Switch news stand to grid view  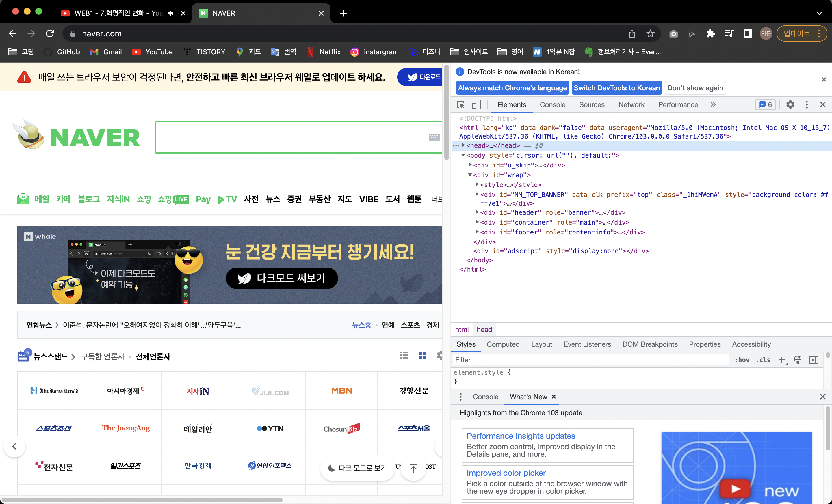pos(422,356)
